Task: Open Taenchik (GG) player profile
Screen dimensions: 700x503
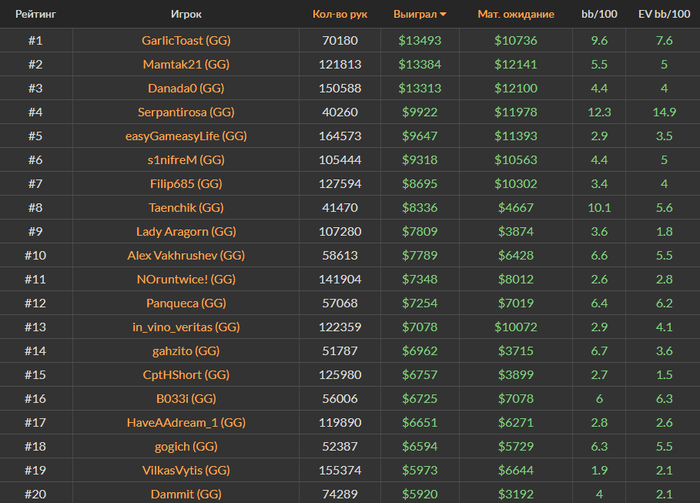Action: (186, 208)
